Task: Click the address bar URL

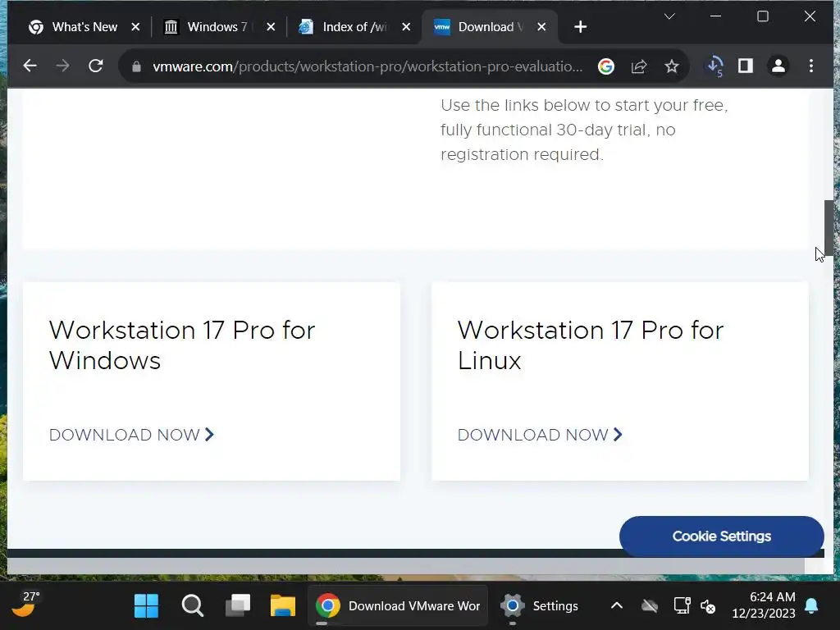Action: click(367, 66)
